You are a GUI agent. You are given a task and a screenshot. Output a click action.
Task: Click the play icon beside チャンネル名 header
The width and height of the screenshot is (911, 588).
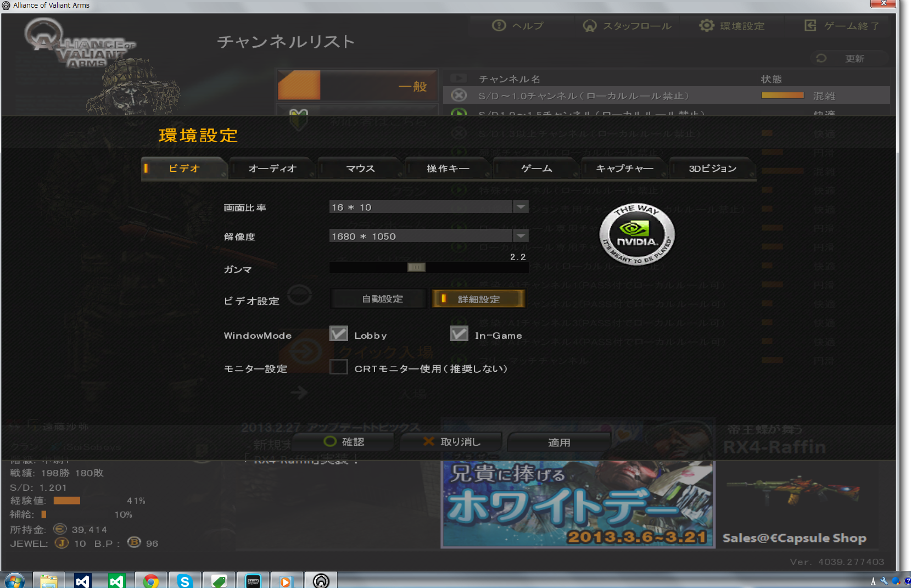[x=459, y=79]
